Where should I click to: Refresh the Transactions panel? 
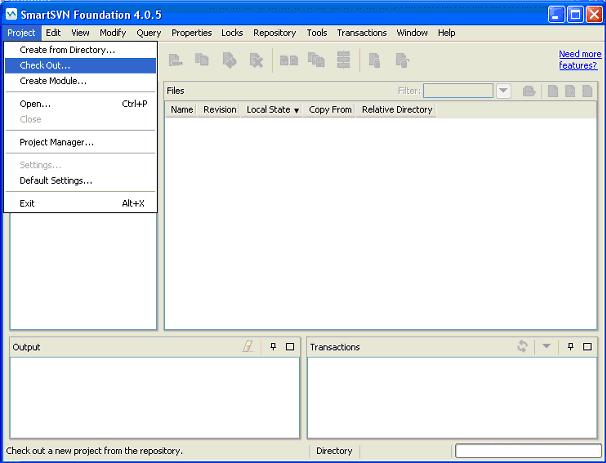pos(522,347)
